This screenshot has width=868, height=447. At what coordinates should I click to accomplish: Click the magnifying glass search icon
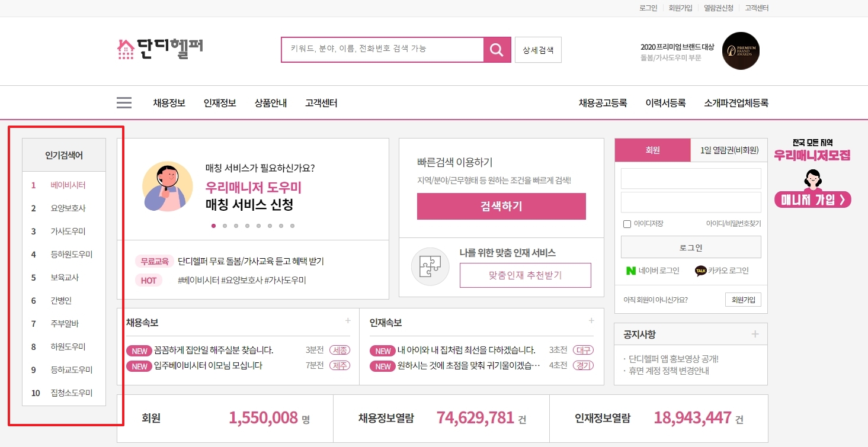click(x=497, y=50)
